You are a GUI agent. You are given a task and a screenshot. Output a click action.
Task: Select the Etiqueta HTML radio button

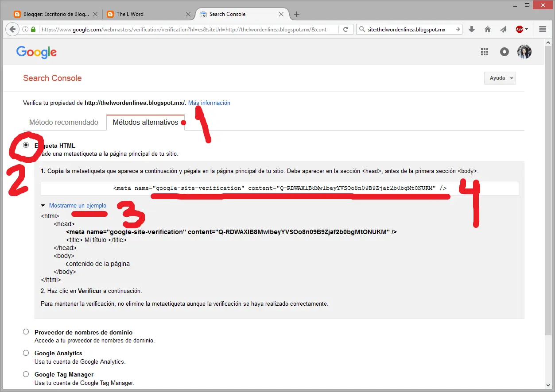pyautogui.click(x=26, y=145)
